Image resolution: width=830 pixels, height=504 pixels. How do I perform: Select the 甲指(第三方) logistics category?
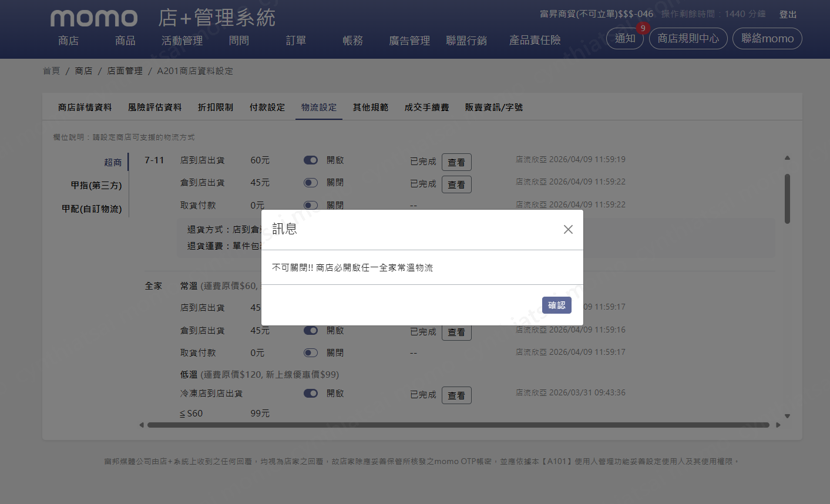pos(96,186)
